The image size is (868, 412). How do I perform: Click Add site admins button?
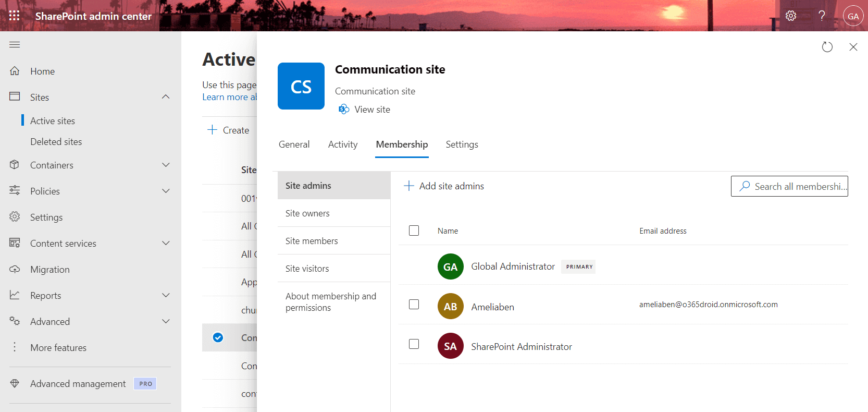[x=444, y=186]
